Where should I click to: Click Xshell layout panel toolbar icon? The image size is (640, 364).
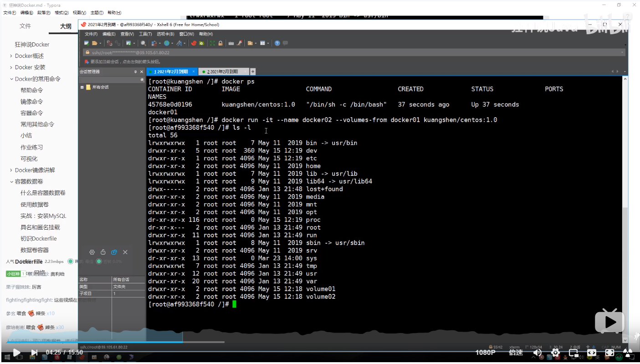(x=262, y=43)
